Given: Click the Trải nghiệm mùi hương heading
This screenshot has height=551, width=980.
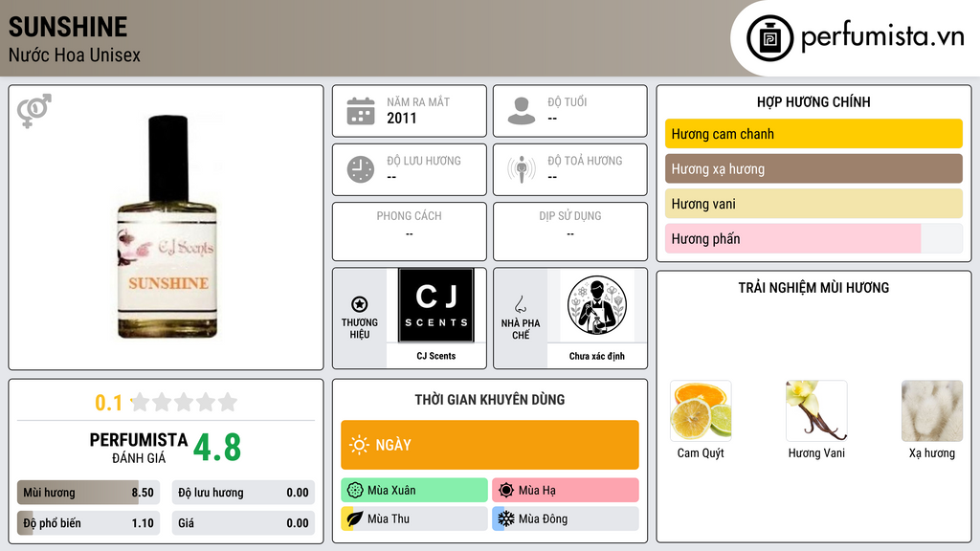Looking at the screenshot, I should click(813, 287).
